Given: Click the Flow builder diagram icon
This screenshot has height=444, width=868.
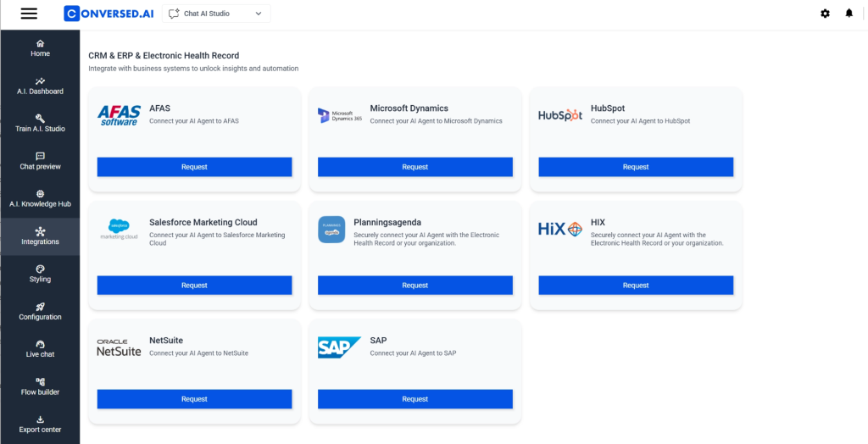Looking at the screenshot, I should (x=40, y=382).
